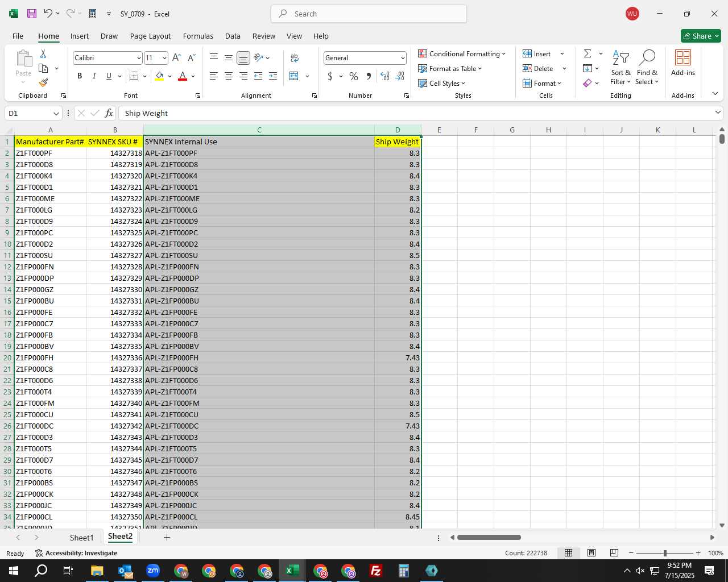
Task: Increase indent in Alignment group
Action: point(273,76)
